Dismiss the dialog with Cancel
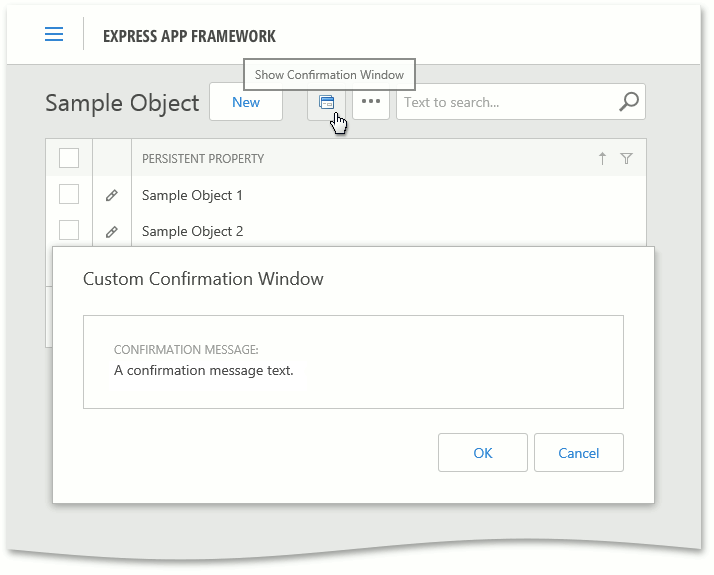Screen dimensions: 714x575 coord(579,453)
